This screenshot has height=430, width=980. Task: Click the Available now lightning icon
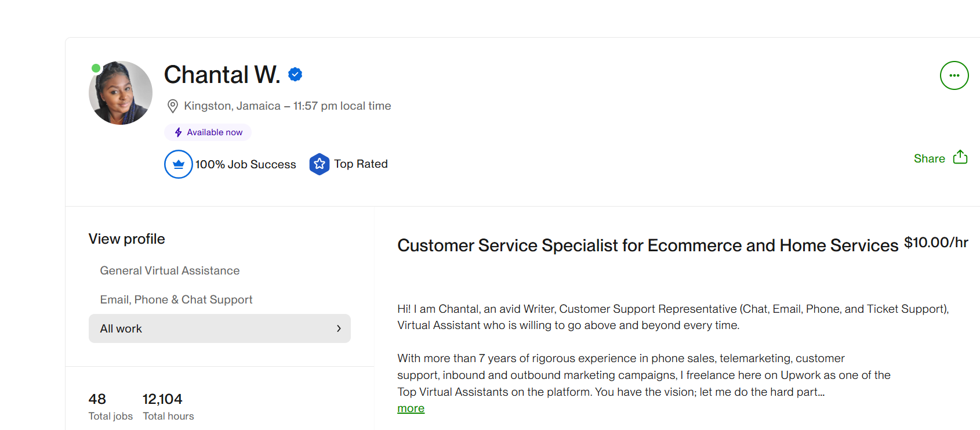(x=178, y=132)
